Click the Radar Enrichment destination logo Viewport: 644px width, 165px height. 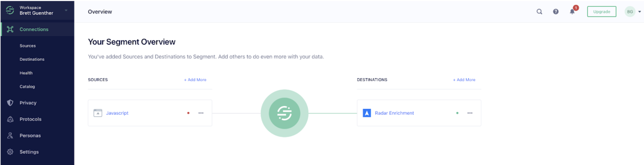[367, 113]
